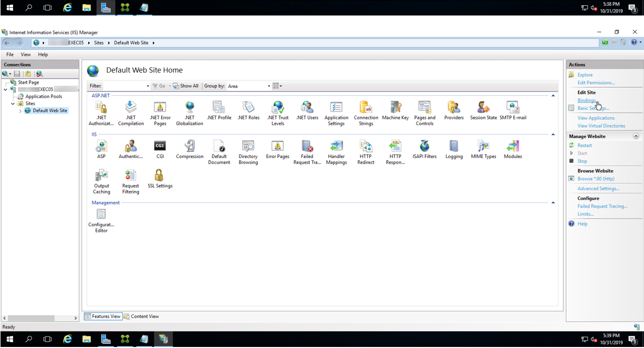Browse the site on *:80 (http)
The width and height of the screenshot is (644, 348).
click(596, 179)
